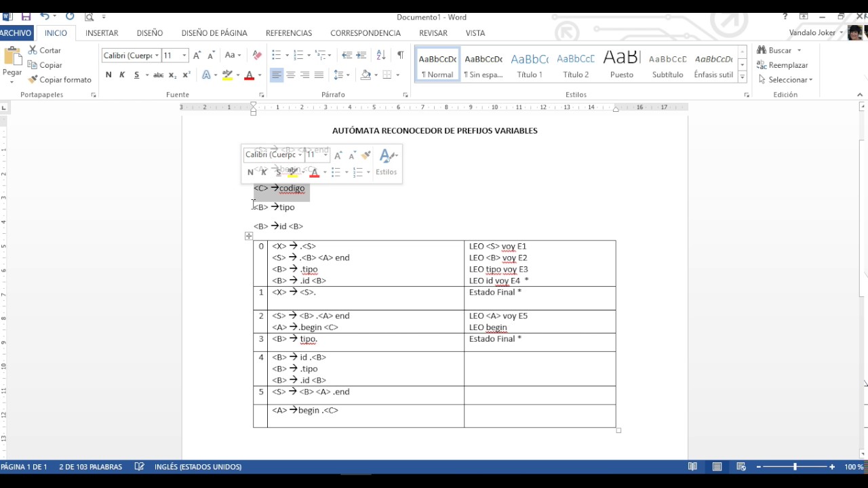The height and width of the screenshot is (488, 868).
Task: Open font size dropdown showing 11 in ribbon
Action: [184, 55]
